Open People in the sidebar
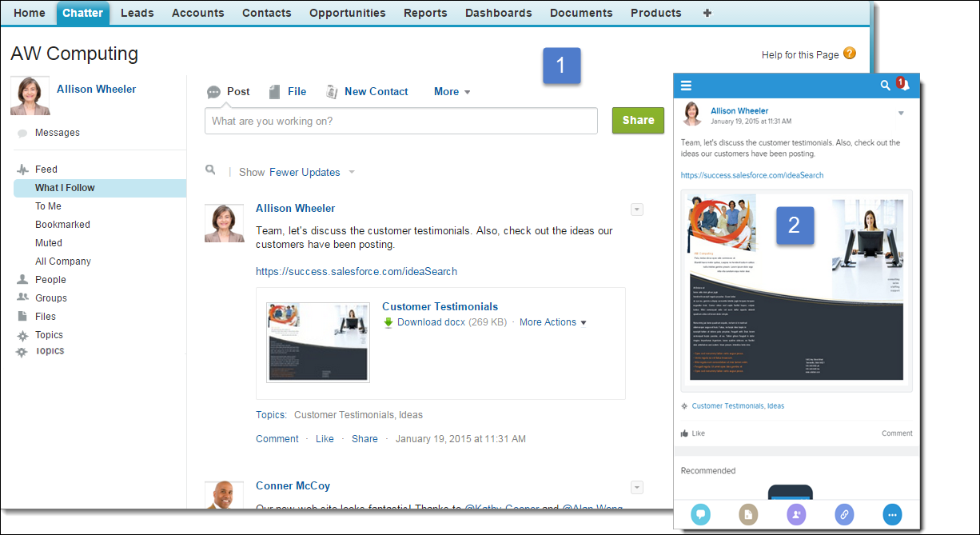Image resolution: width=980 pixels, height=535 pixels. tap(50, 280)
